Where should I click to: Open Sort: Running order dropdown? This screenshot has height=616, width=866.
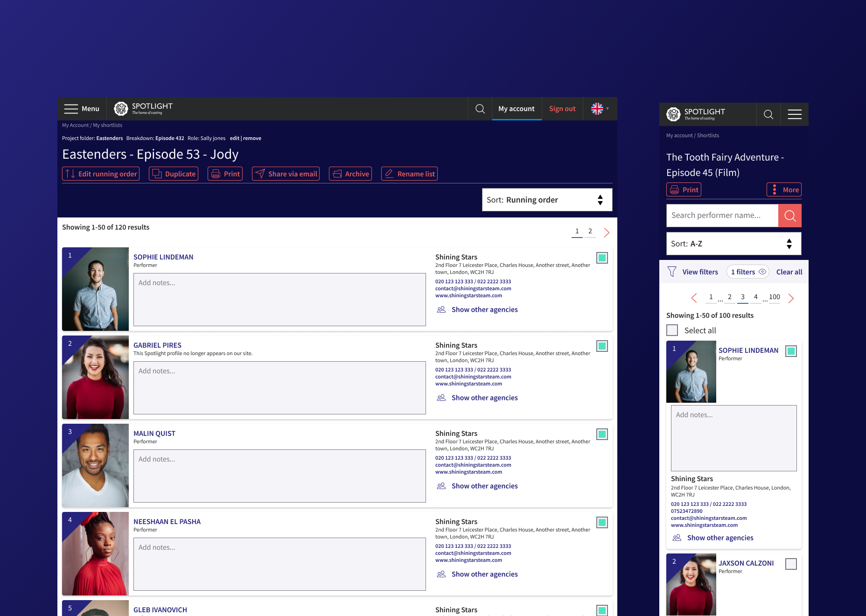click(547, 200)
